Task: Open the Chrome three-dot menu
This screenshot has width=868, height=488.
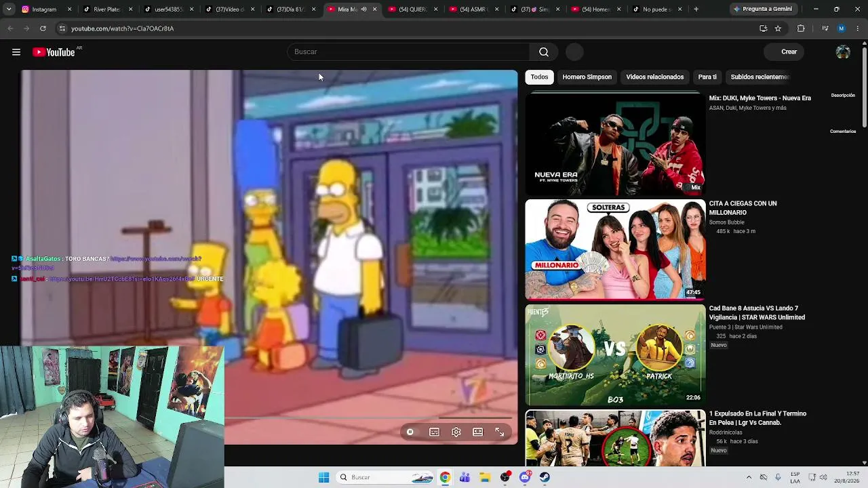Action: (859, 28)
